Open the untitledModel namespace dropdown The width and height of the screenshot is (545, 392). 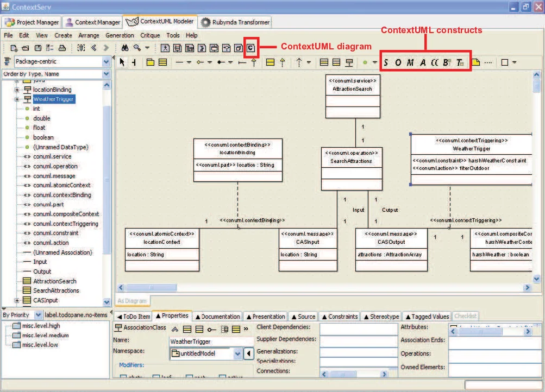tap(237, 353)
